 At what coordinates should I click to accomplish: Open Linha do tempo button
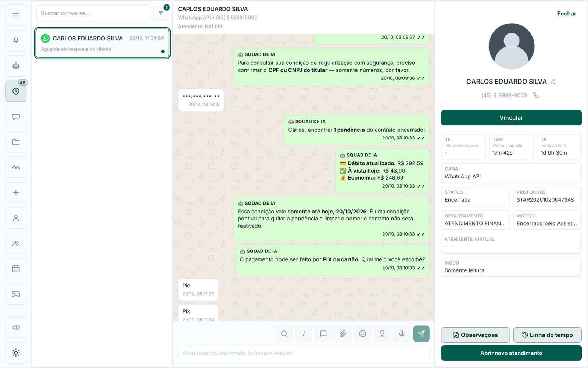[x=547, y=335]
